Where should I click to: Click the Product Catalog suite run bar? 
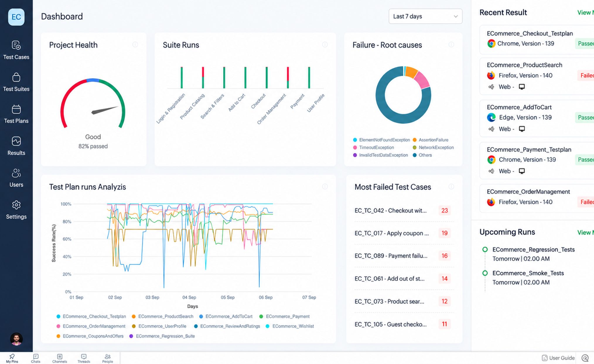point(203,78)
